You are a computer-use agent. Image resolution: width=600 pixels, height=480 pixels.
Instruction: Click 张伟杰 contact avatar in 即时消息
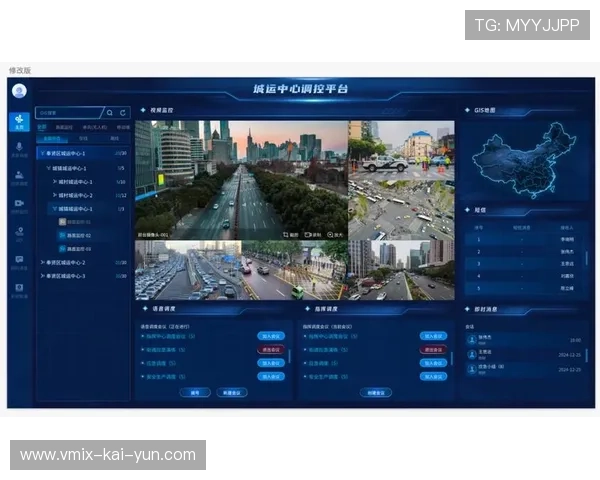coord(472,340)
